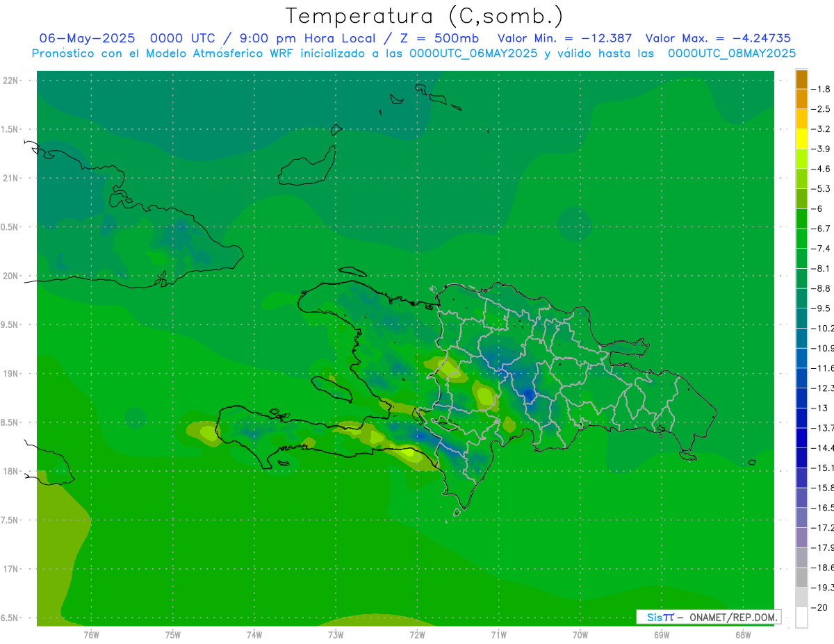The image size is (834, 644).
Task: Pick the gray swatch between -18.6 and -19.3
Action: [x=801, y=577]
